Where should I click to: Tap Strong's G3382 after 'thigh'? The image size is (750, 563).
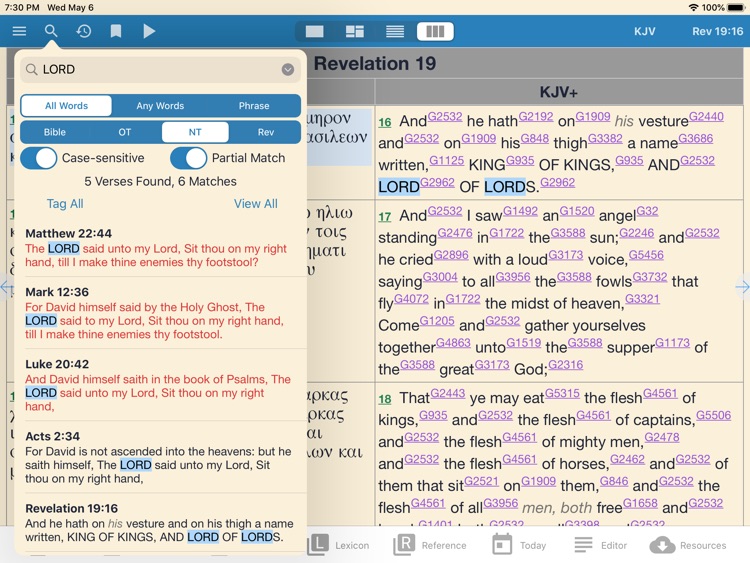pos(605,139)
